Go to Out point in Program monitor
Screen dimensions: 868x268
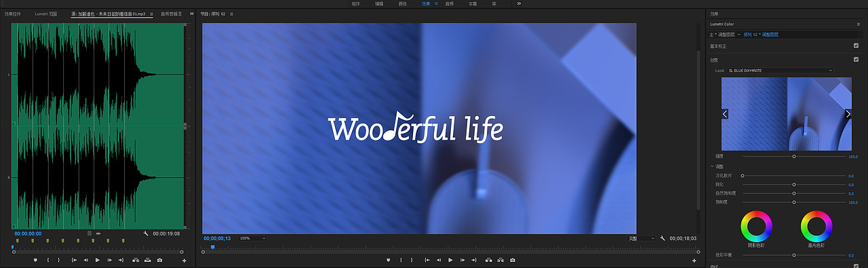click(474, 260)
